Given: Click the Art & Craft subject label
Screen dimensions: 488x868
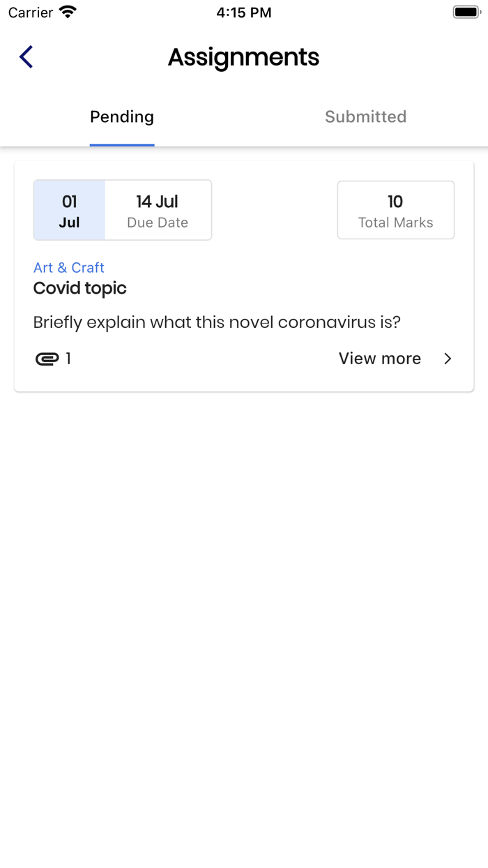Looking at the screenshot, I should [69, 267].
